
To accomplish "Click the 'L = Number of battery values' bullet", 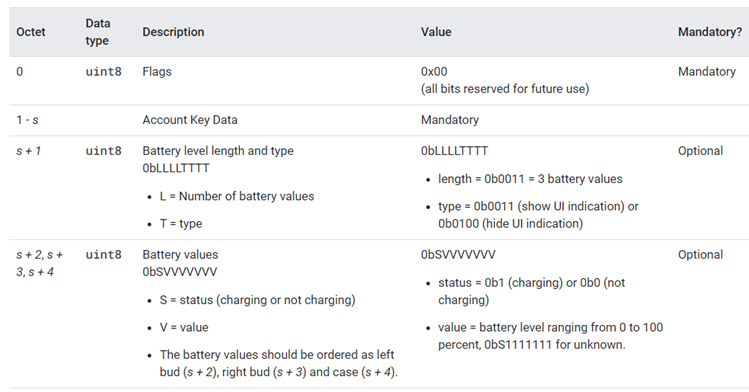I will [237, 196].
